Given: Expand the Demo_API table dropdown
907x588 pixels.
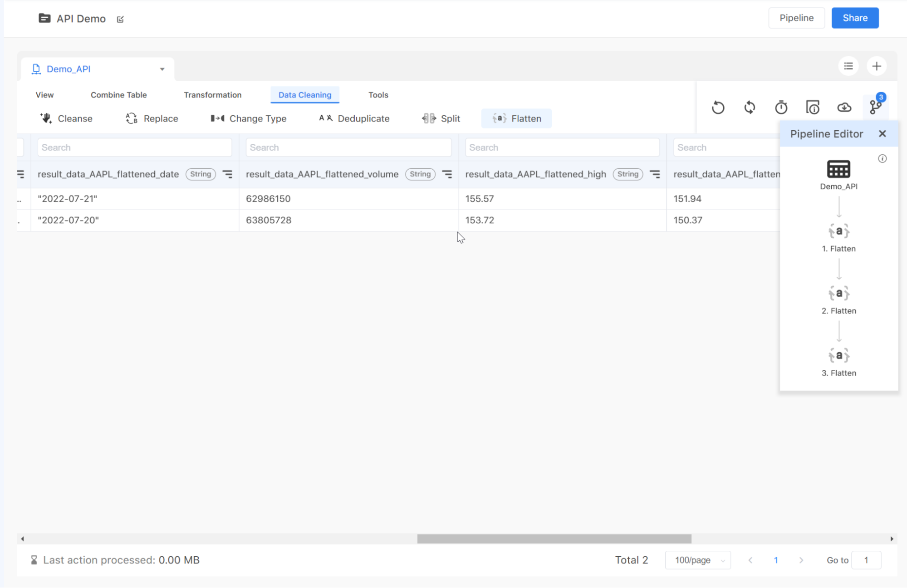Looking at the screenshot, I should pyautogui.click(x=162, y=69).
